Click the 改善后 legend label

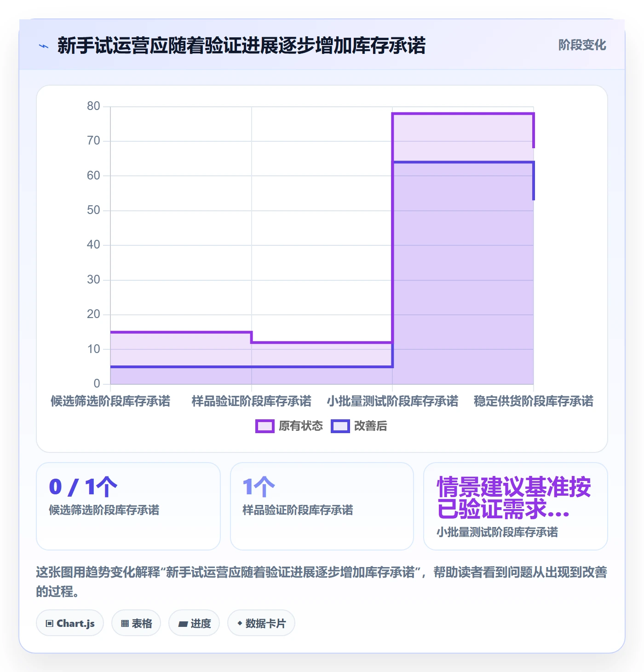[371, 426]
